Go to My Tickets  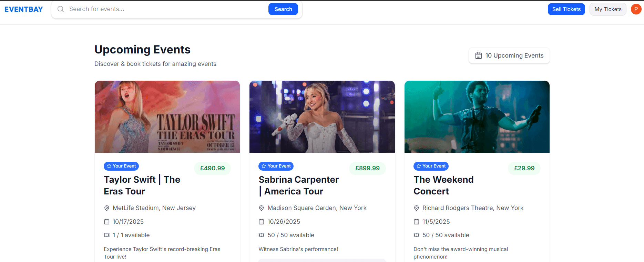(x=608, y=9)
